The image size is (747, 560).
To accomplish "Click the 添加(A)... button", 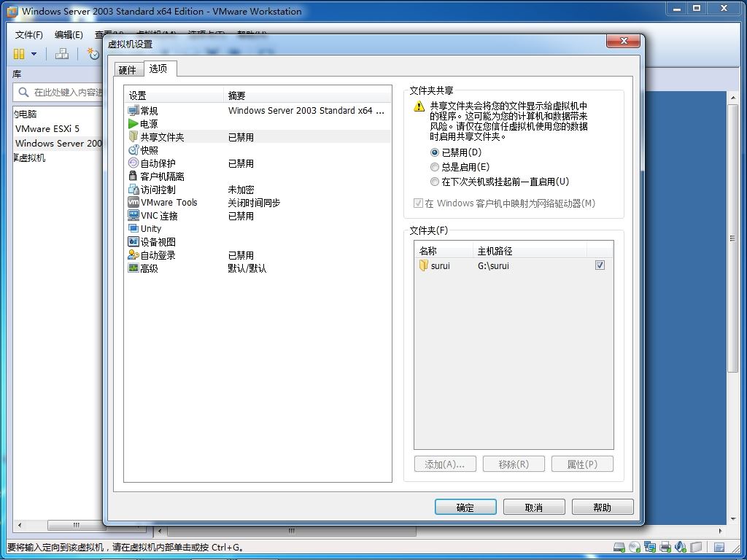I will (x=445, y=464).
